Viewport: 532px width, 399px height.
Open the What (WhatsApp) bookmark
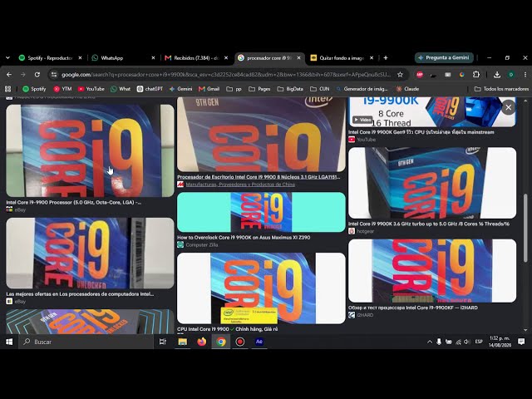[121, 89]
